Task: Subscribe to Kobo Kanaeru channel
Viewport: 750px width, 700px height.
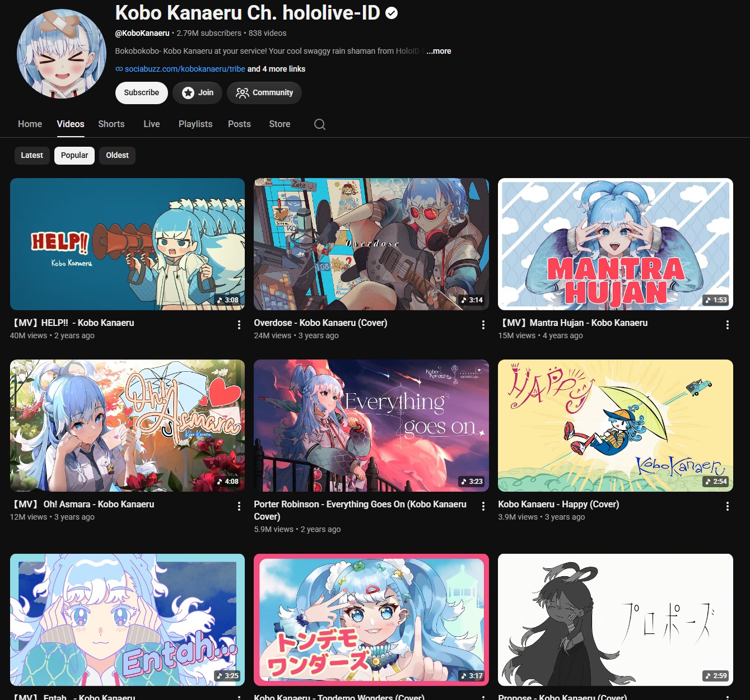Action: click(142, 93)
